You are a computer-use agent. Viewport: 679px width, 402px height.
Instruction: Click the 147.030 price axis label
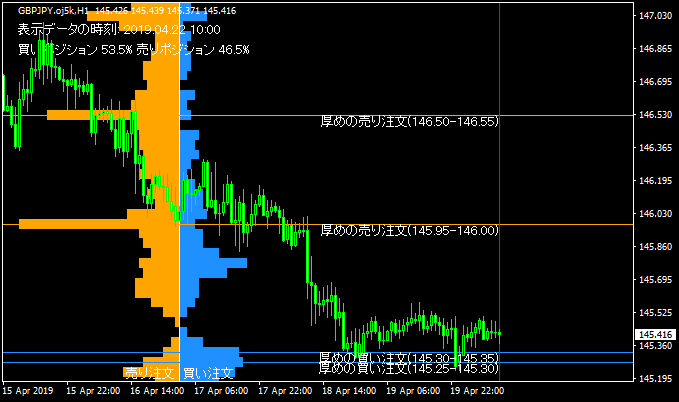coord(654,16)
